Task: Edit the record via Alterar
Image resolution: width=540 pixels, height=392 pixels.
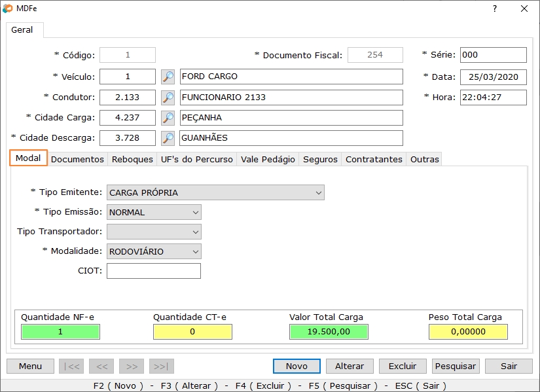Action: 350,366
